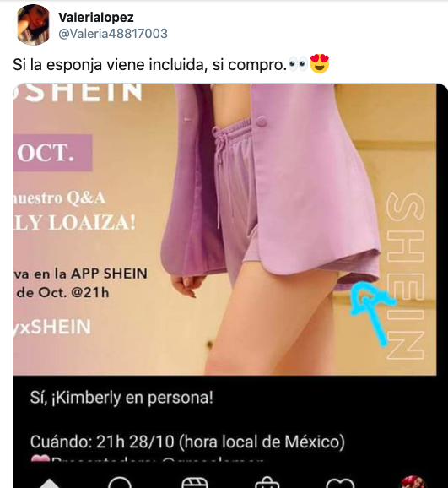Click the 'APP SHEIN' text in banner

point(109,274)
